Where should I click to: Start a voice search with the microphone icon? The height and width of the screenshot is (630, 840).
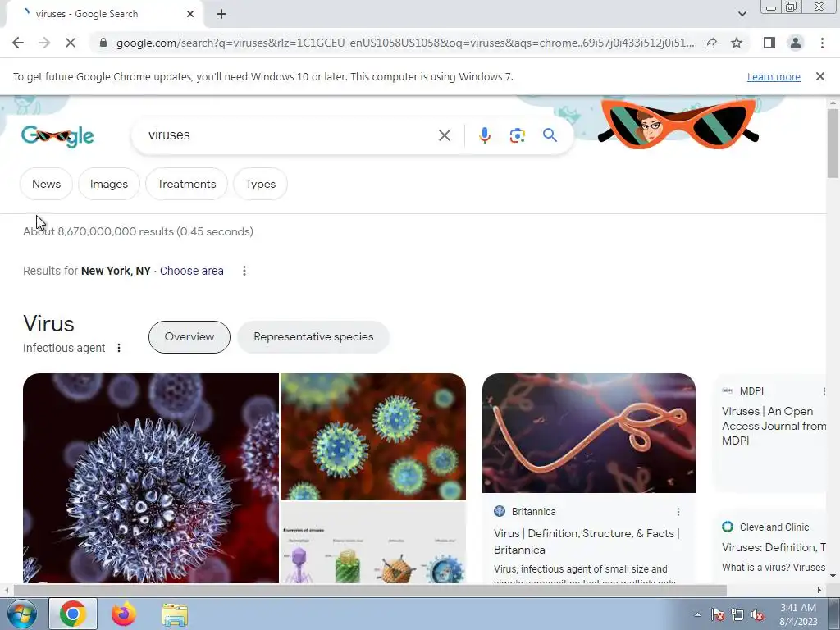pyautogui.click(x=484, y=135)
